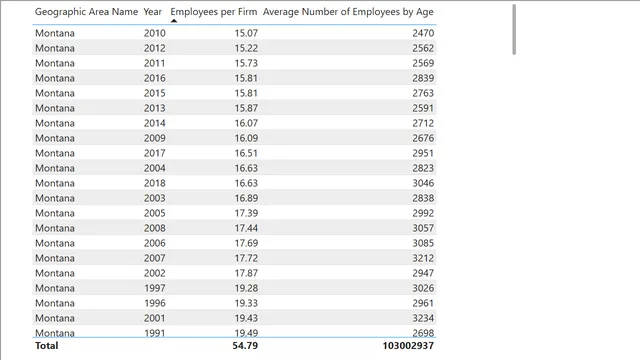Viewport: 640px width, 360px height.
Task: Click the 19.28 employees per firm value
Action: 246,288
